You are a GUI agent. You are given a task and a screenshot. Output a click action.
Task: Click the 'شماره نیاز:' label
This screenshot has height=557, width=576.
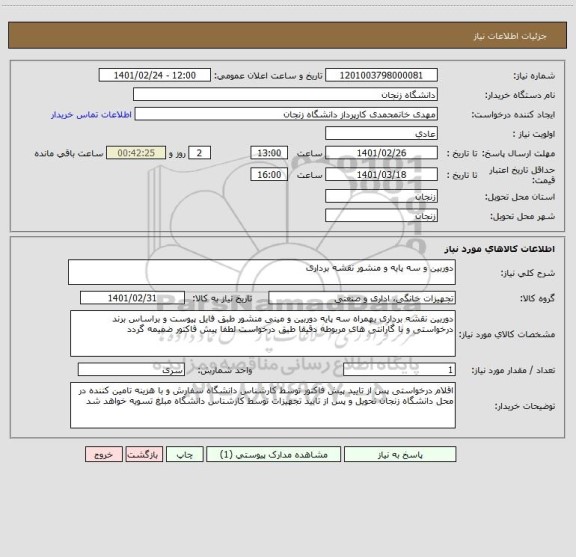[x=534, y=76]
